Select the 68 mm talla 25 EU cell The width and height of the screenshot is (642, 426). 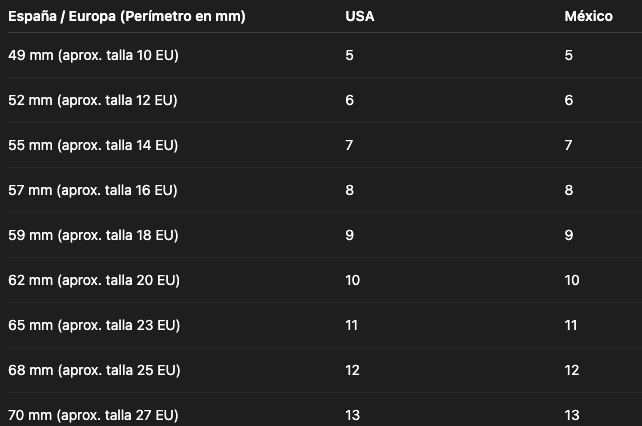(94, 371)
